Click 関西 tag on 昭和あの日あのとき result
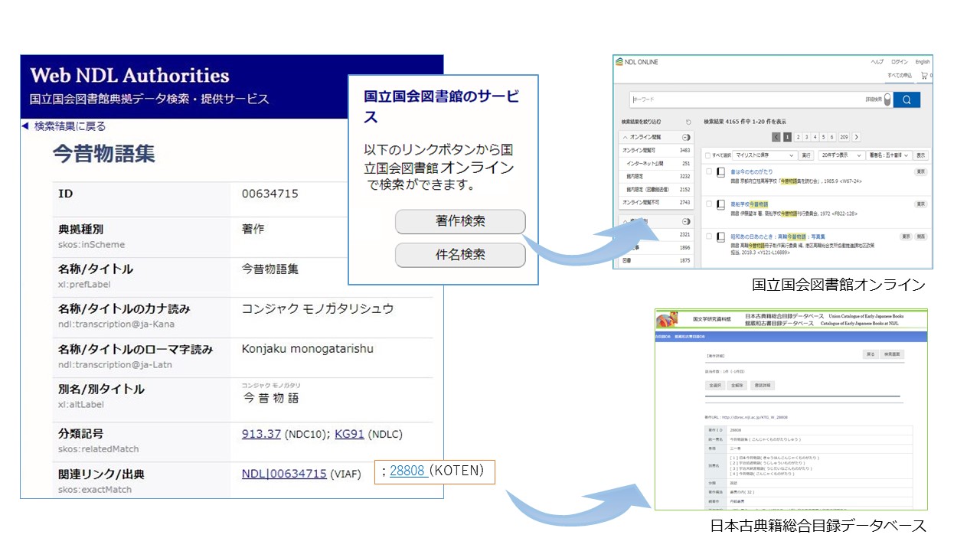The image size is (980, 551). (921, 236)
